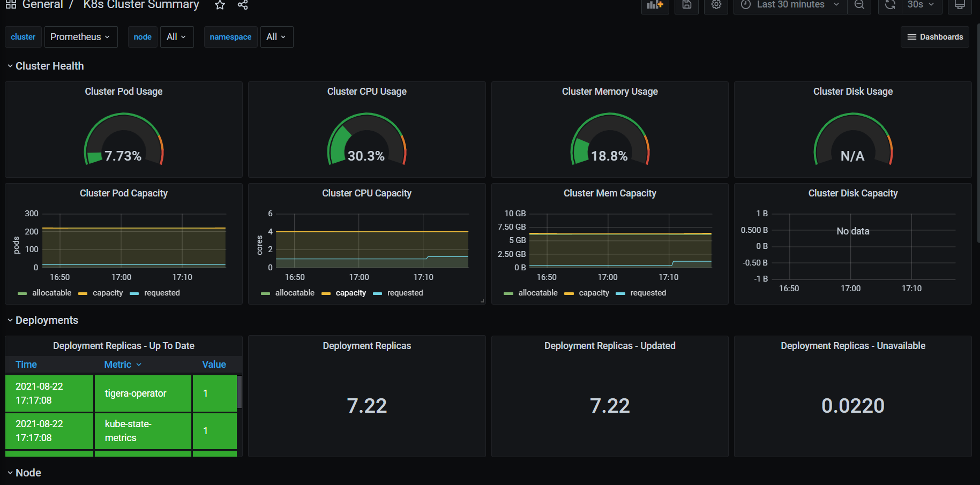Open dashboard settings gear
980x485 pixels.
716,5
